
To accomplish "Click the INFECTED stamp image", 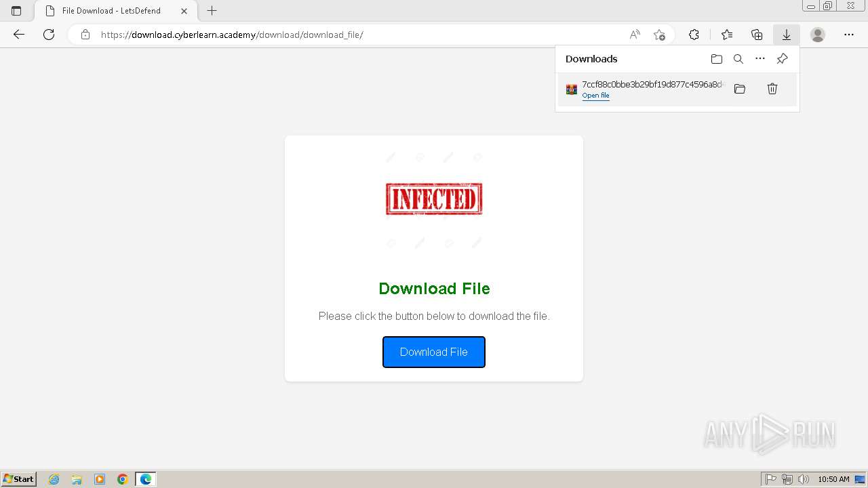I will (x=434, y=199).
